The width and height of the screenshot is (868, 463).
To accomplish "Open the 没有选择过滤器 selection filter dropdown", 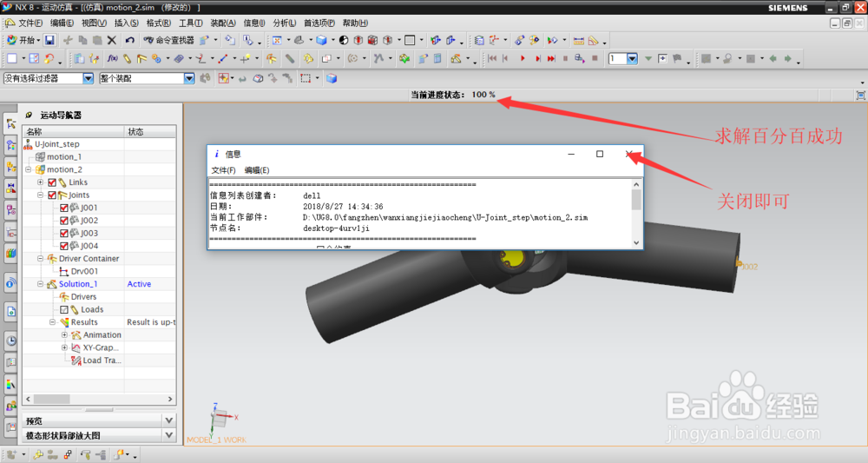I will point(88,79).
